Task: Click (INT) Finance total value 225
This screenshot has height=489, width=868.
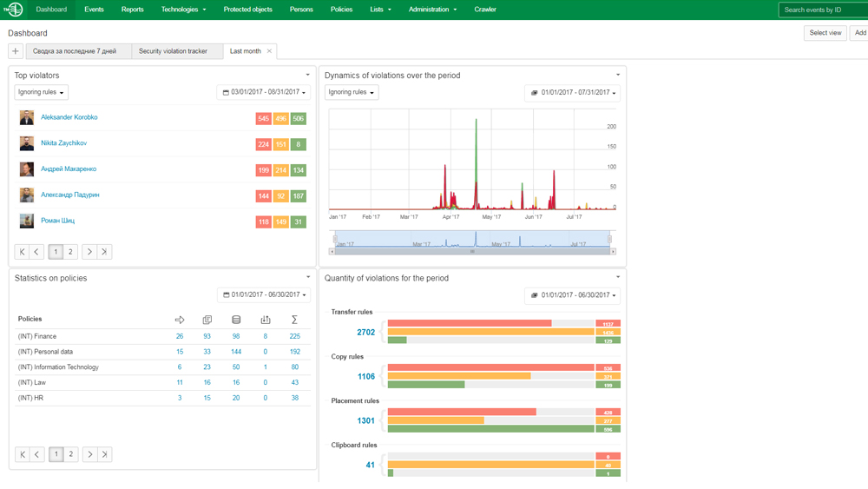Action: coord(294,336)
